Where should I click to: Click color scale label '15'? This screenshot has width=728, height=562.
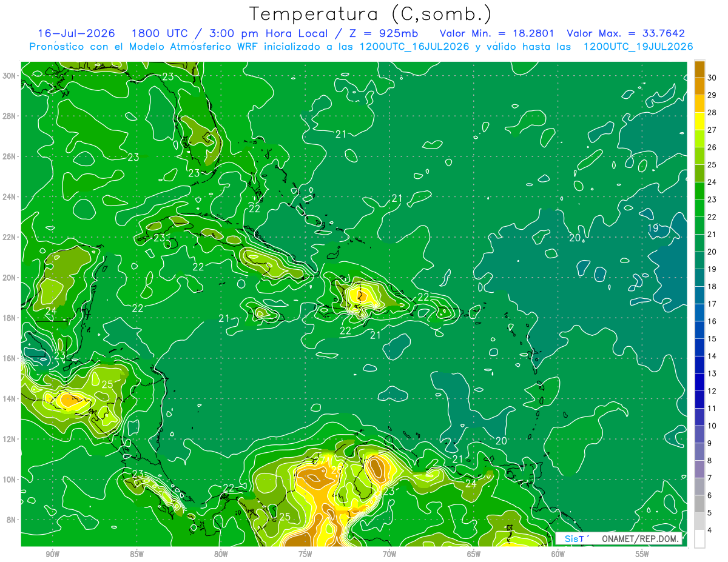[x=712, y=338]
